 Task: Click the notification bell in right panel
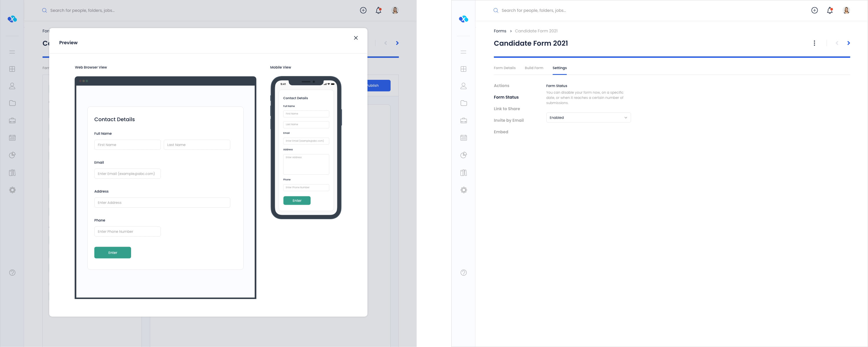pos(830,10)
